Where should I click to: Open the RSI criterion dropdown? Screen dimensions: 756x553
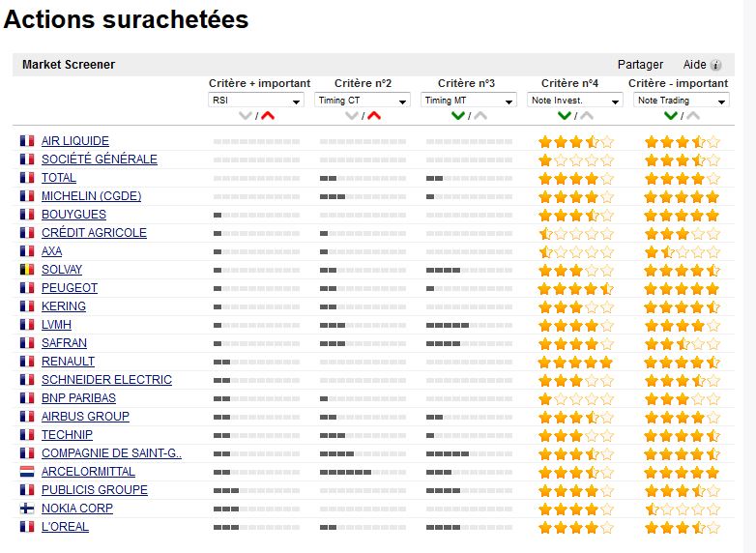[x=256, y=101]
